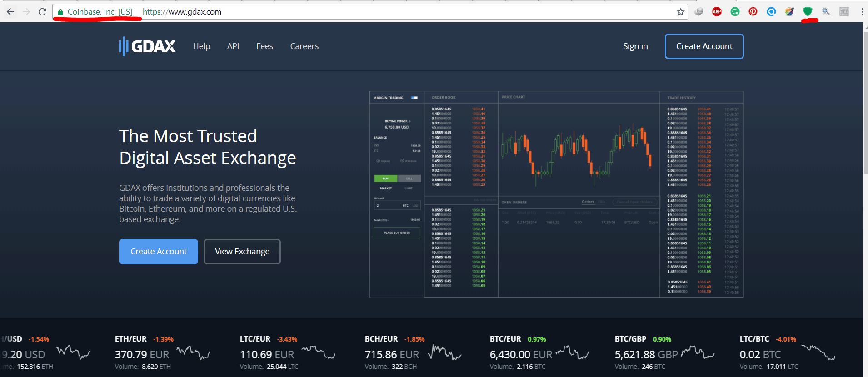Click the View Exchange button

[242, 252]
